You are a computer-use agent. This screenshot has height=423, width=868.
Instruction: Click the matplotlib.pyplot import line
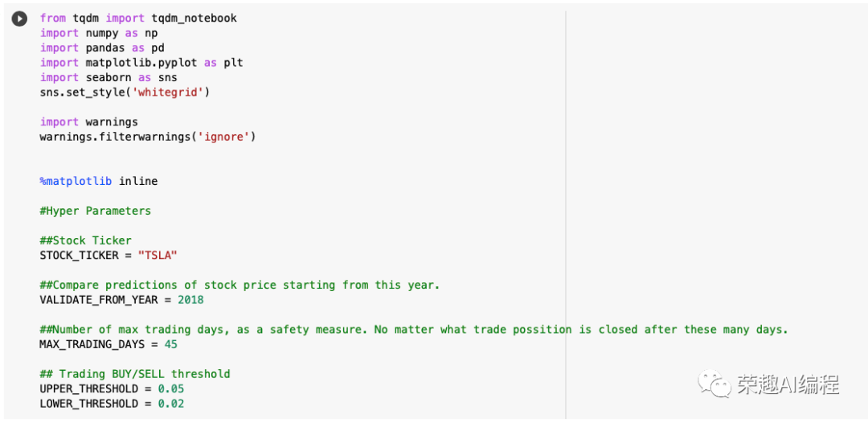tap(141, 63)
